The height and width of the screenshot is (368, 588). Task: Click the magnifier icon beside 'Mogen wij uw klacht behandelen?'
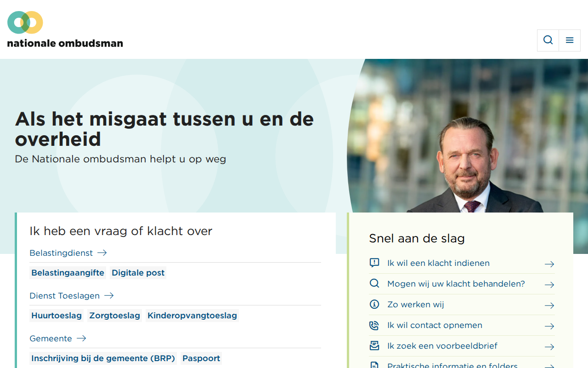pyautogui.click(x=374, y=284)
